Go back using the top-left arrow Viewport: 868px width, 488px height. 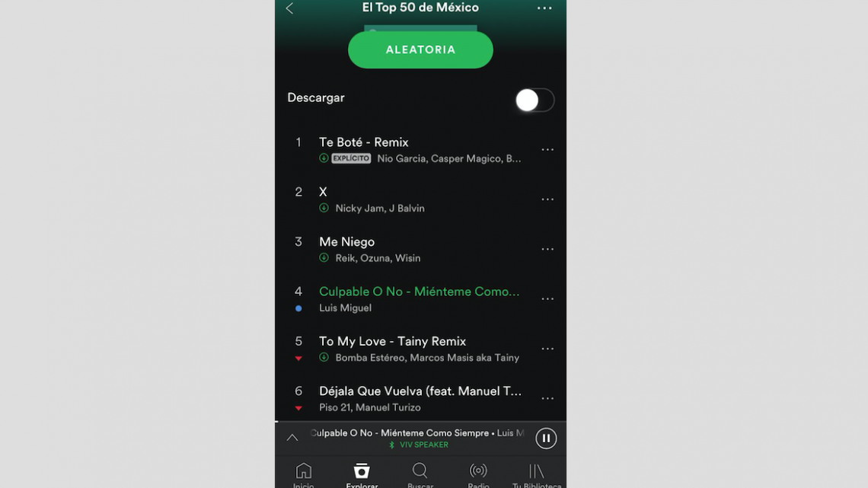pos(289,8)
